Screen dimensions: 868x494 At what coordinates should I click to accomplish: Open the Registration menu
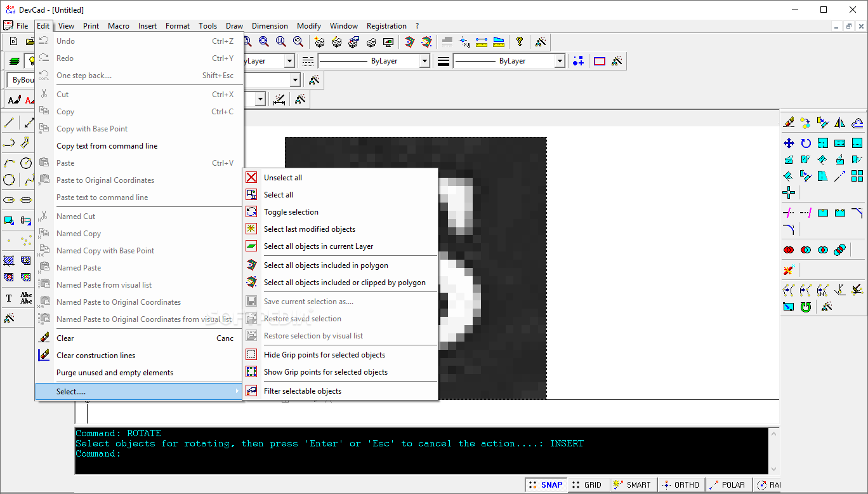pyautogui.click(x=386, y=26)
